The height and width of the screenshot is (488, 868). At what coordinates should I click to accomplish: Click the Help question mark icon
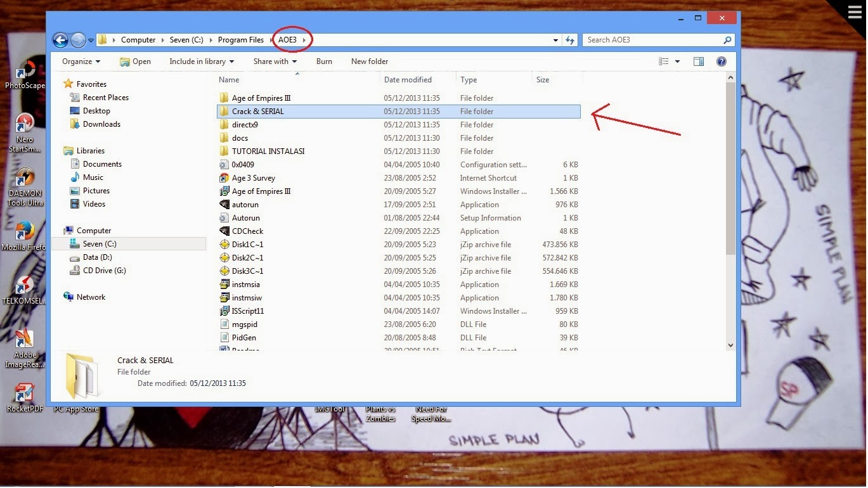tap(721, 61)
